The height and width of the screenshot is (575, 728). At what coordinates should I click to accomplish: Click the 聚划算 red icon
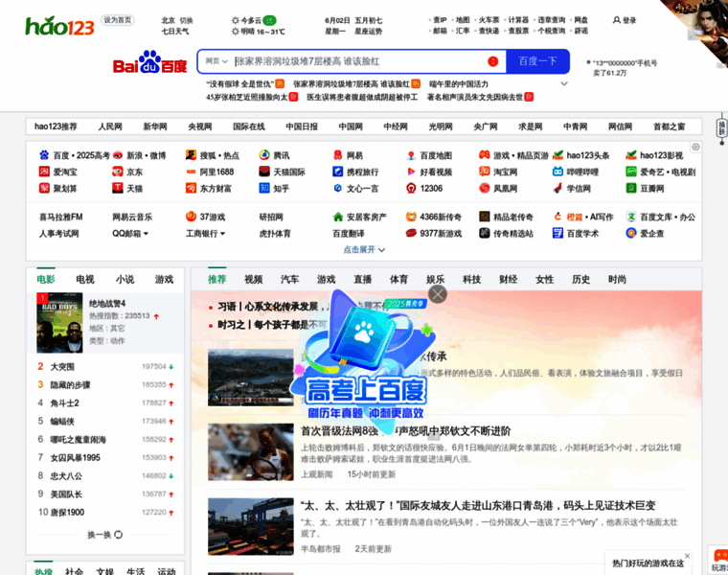pyautogui.click(x=44, y=188)
